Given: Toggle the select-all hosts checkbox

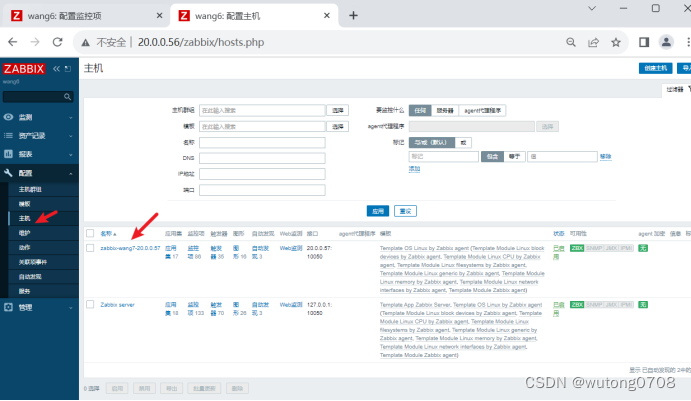Looking at the screenshot, I should click(90, 233).
